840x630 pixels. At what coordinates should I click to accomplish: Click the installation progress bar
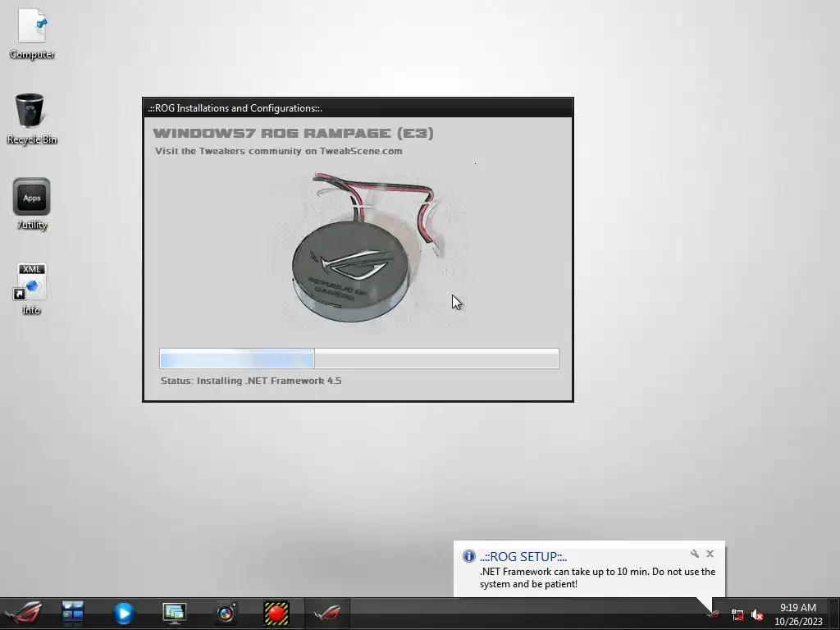click(359, 358)
